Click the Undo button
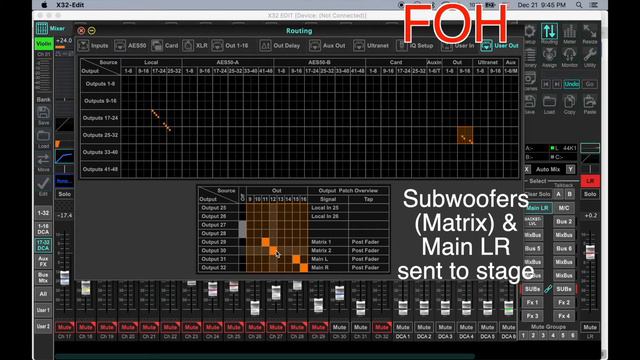Screen dimensions: 640x360 coord(571,84)
